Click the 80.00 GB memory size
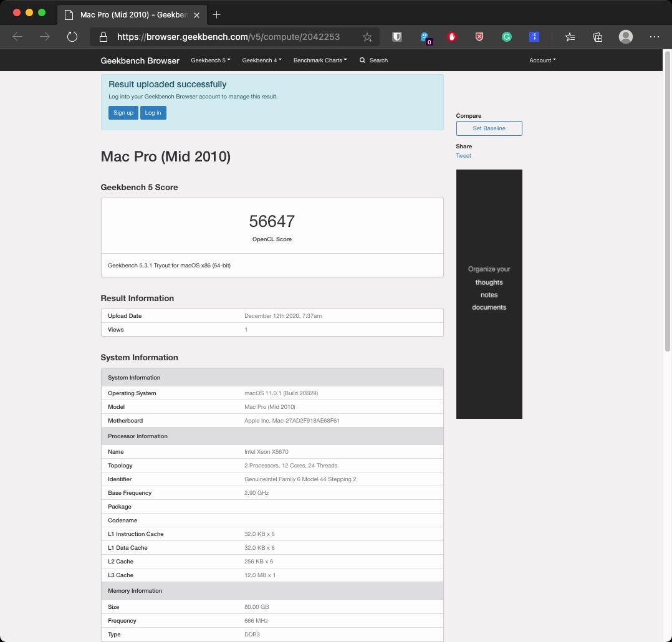The height and width of the screenshot is (642, 672). coord(257,607)
